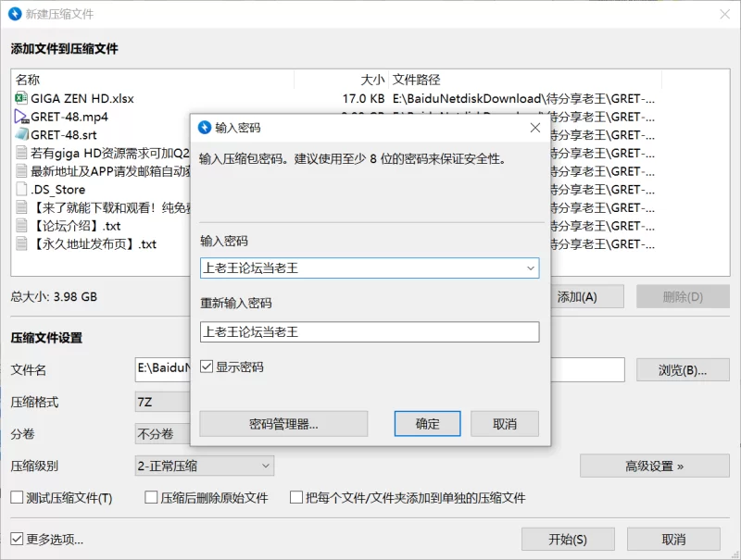The width and height of the screenshot is (741, 560).
Task: Click the video icon beside GRET-48.mp4
Action: coord(21,117)
